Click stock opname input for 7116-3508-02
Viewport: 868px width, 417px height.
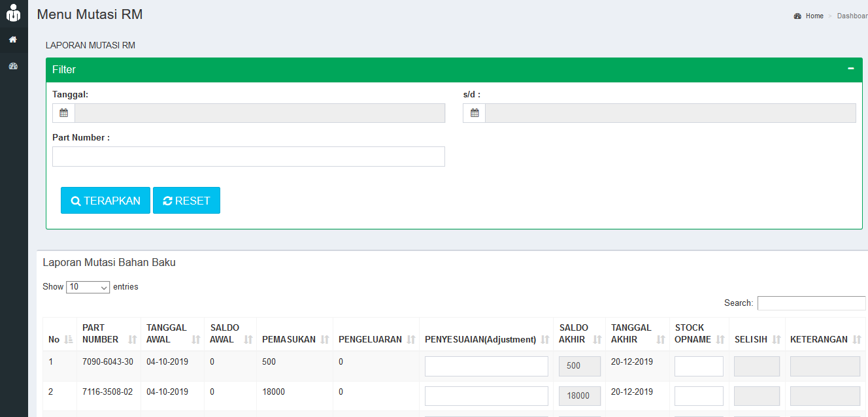pos(699,396)
